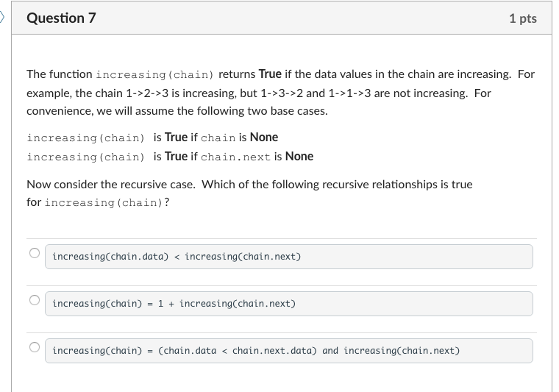
Task: Click the non-increasing example "1->1->3"
Action: tap(350, 93)
